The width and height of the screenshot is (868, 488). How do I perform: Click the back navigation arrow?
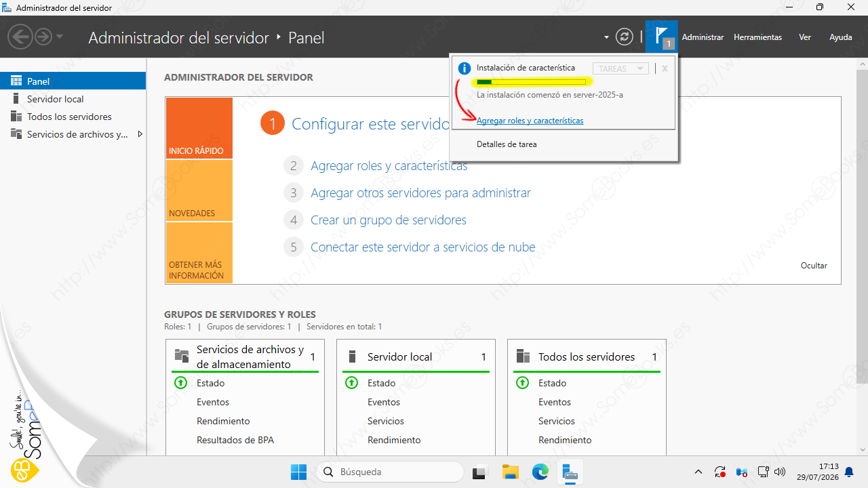21,37
